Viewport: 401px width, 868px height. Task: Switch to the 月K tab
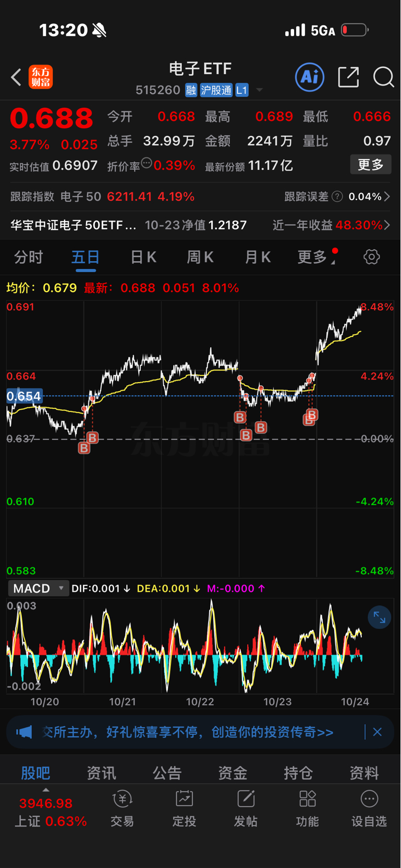point(258,256)
